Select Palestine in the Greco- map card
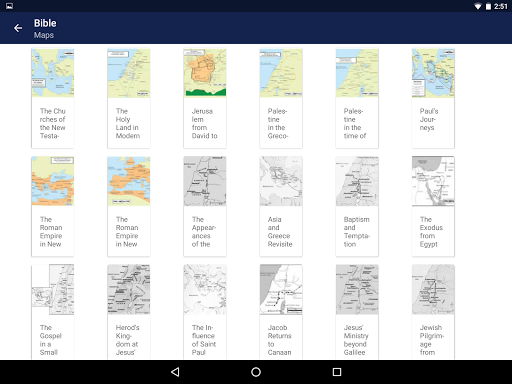This screenshot has height=384, width=512. coord(281,98)
